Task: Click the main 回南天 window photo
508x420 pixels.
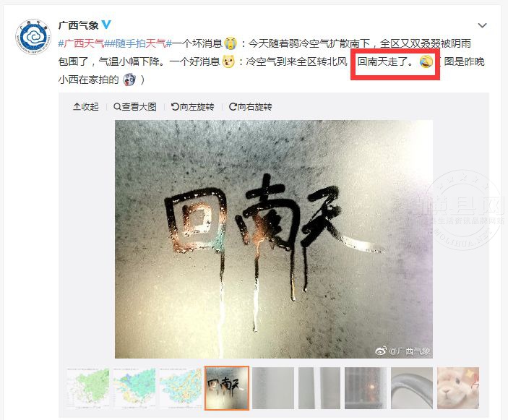Action: coord(274,239)
